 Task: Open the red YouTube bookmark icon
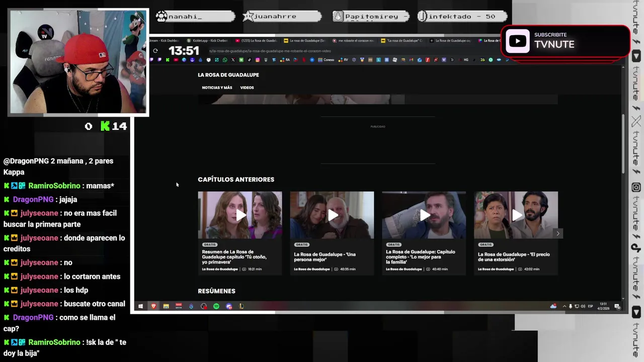(176, 60)
